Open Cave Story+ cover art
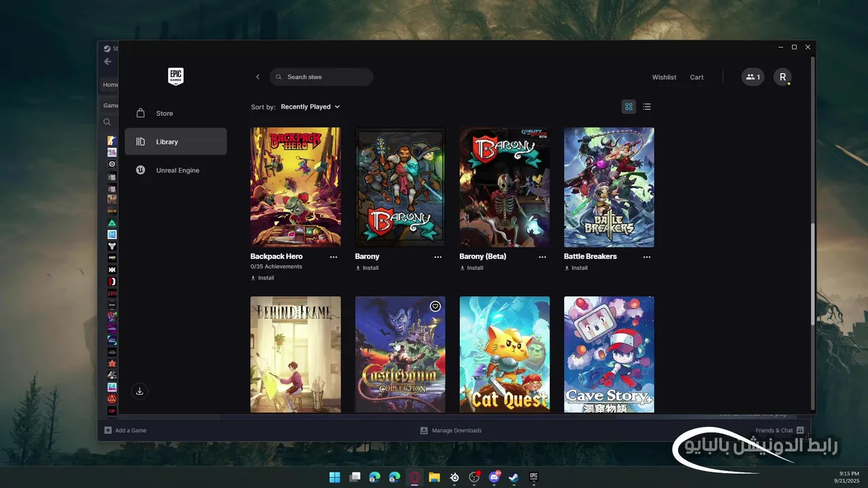 [609, 354]
